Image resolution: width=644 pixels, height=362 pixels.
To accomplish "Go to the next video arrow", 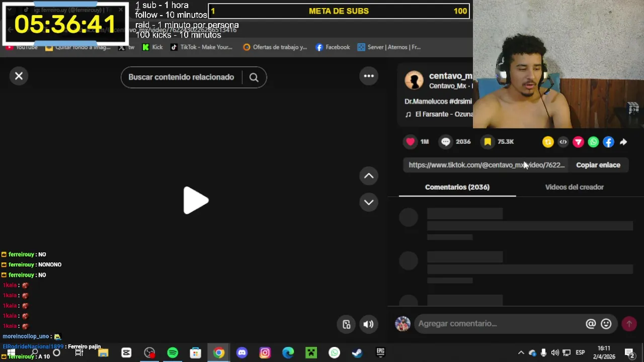I will (369, 202).
